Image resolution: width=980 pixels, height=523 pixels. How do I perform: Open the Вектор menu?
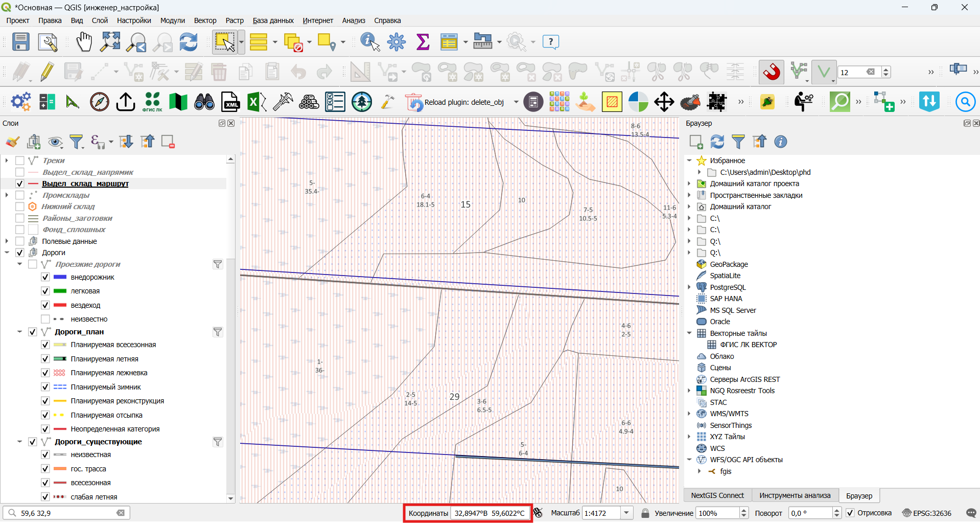click(205, 20)
